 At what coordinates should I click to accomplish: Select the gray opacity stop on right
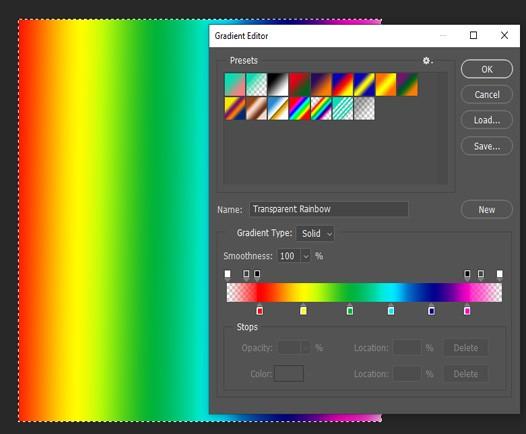(481, 275)
